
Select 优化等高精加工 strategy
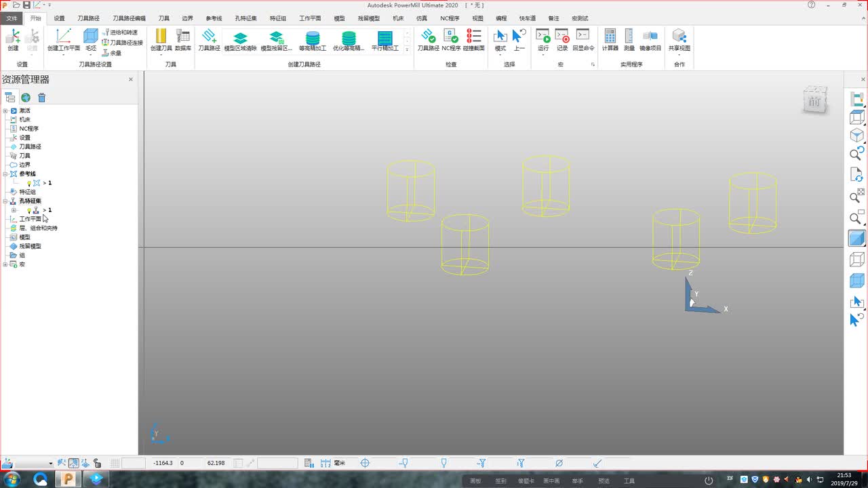[x=349, y=41]
